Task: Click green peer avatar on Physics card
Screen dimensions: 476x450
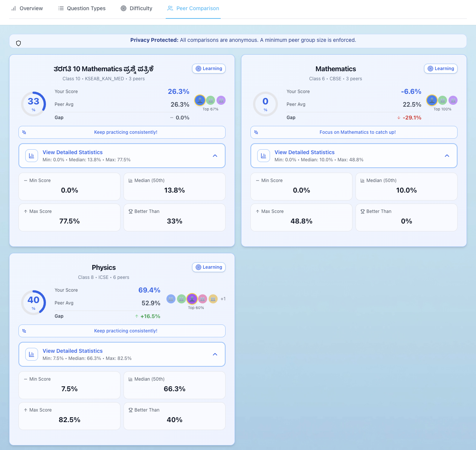Action: (182, 299)
